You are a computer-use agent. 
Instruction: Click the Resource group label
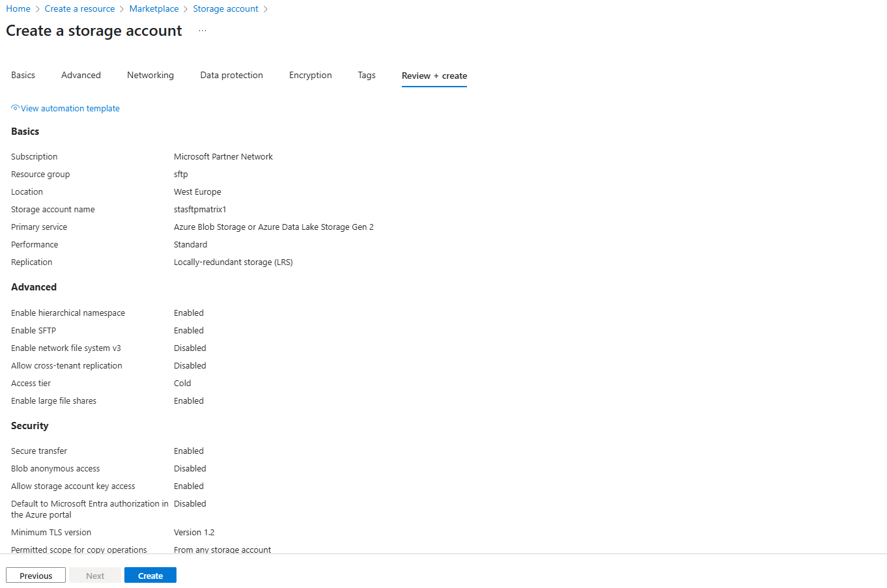40,175
